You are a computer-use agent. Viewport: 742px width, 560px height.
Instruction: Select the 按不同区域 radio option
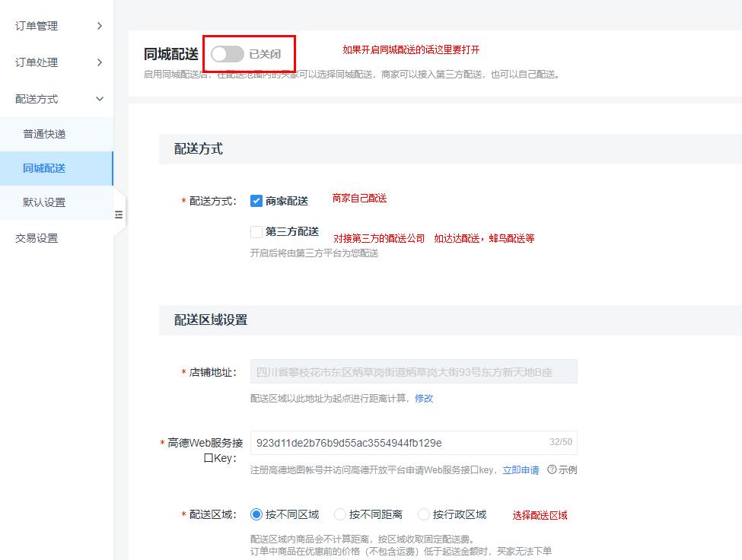coord(256,514)
